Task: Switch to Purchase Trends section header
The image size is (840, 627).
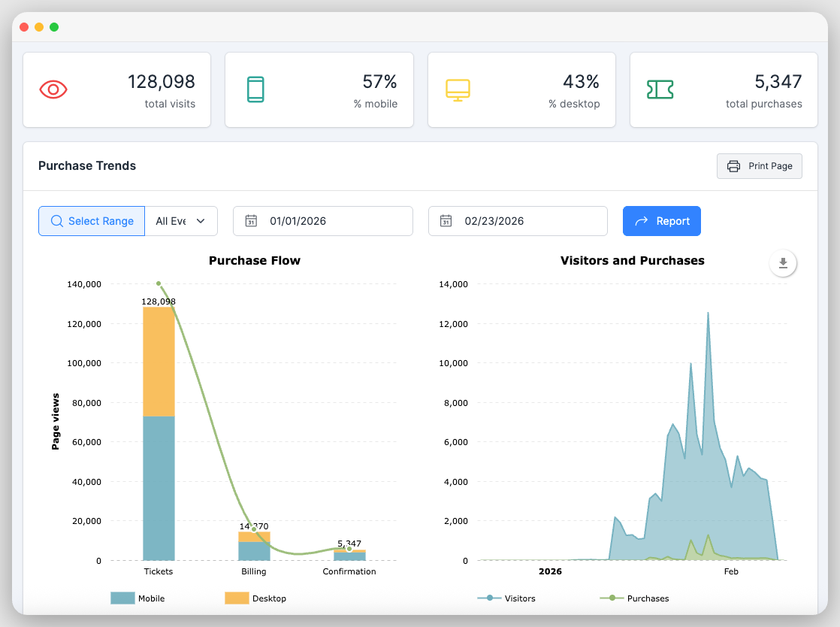Action: pos(87,165)
